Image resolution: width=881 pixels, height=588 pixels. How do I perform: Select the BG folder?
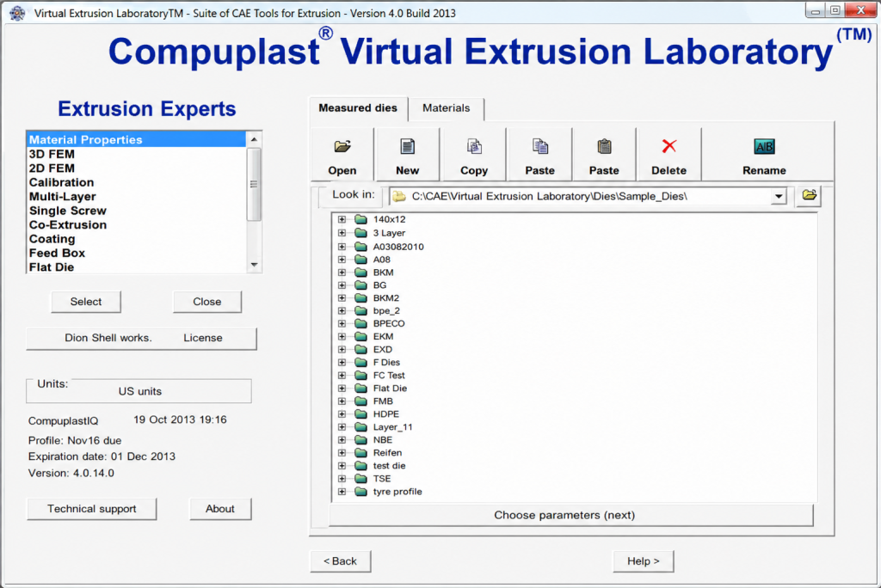point(379,285)
